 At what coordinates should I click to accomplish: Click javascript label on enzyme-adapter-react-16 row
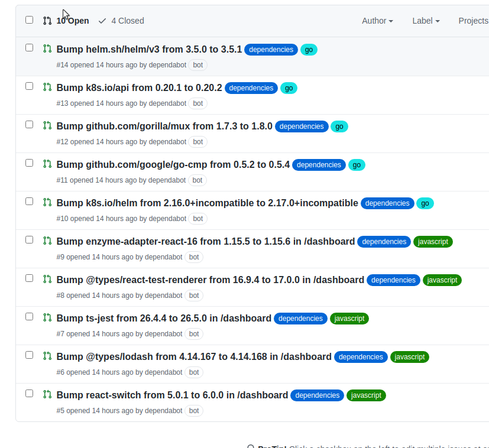[x=433, y=242]
